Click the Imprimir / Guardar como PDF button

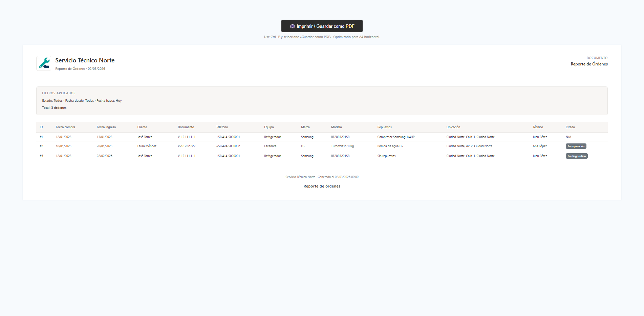pos(322,26)
